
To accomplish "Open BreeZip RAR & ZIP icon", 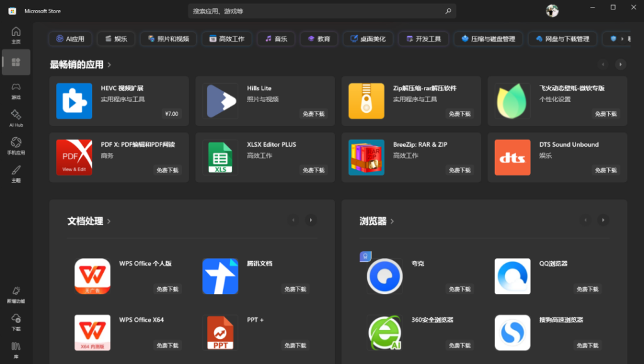I will (367, 157).
